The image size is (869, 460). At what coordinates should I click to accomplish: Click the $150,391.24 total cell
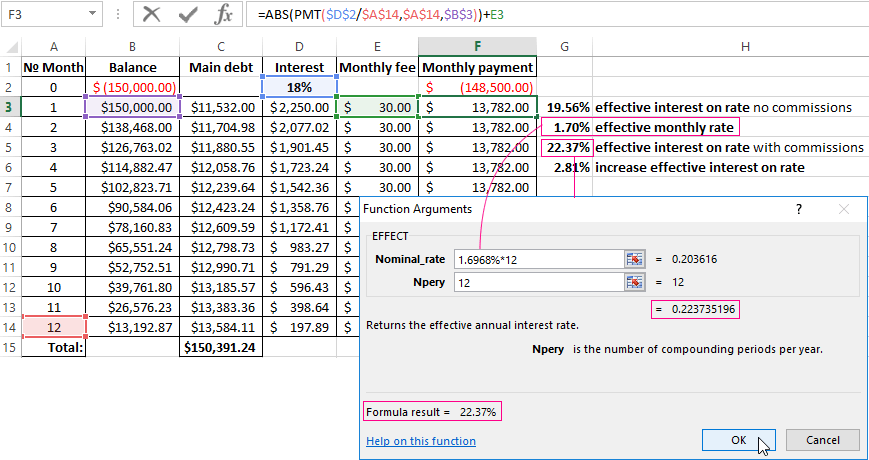pos(221,347)
